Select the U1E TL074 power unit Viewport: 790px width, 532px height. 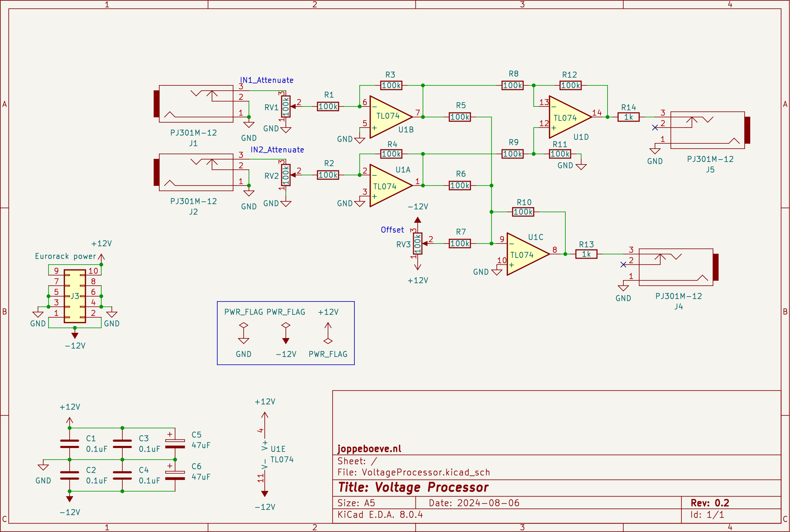click(265, 454)
